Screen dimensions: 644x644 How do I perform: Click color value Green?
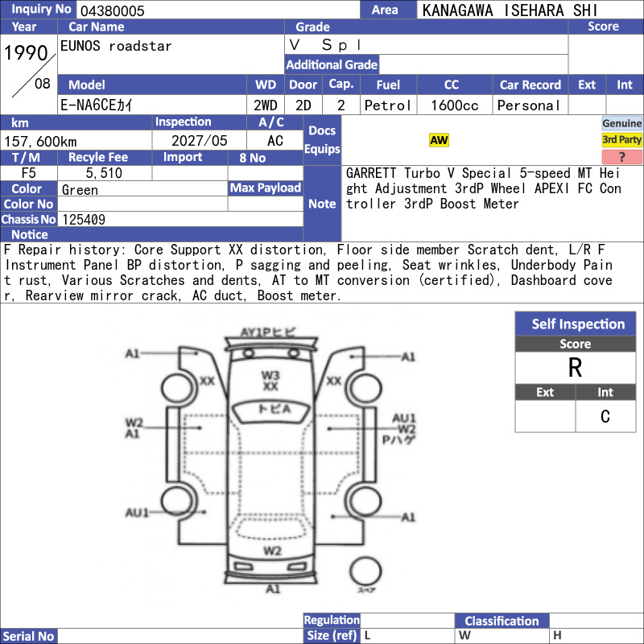pos(80,190)
